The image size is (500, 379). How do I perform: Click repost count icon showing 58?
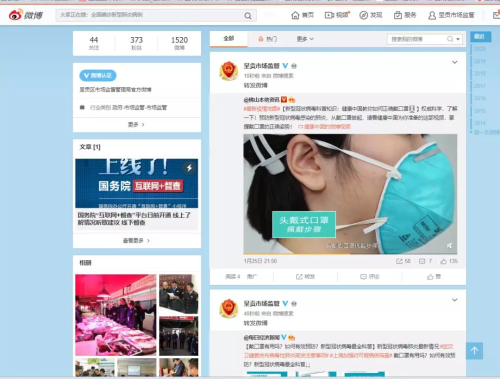point(399,261)
